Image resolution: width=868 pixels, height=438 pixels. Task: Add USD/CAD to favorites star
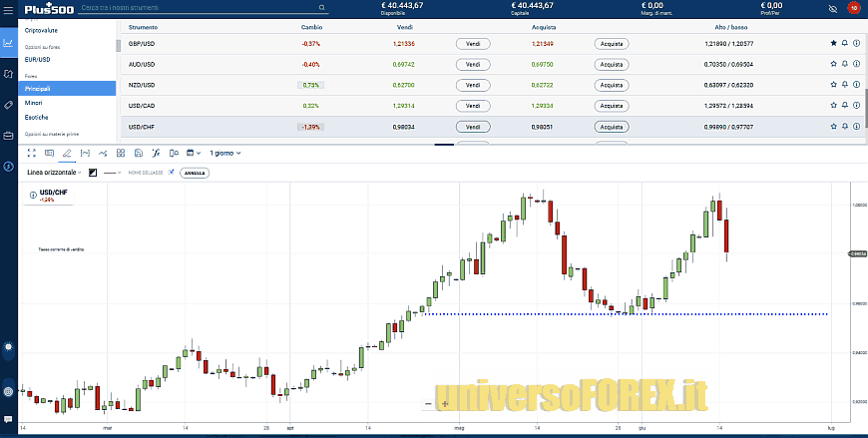coord(834,105)
